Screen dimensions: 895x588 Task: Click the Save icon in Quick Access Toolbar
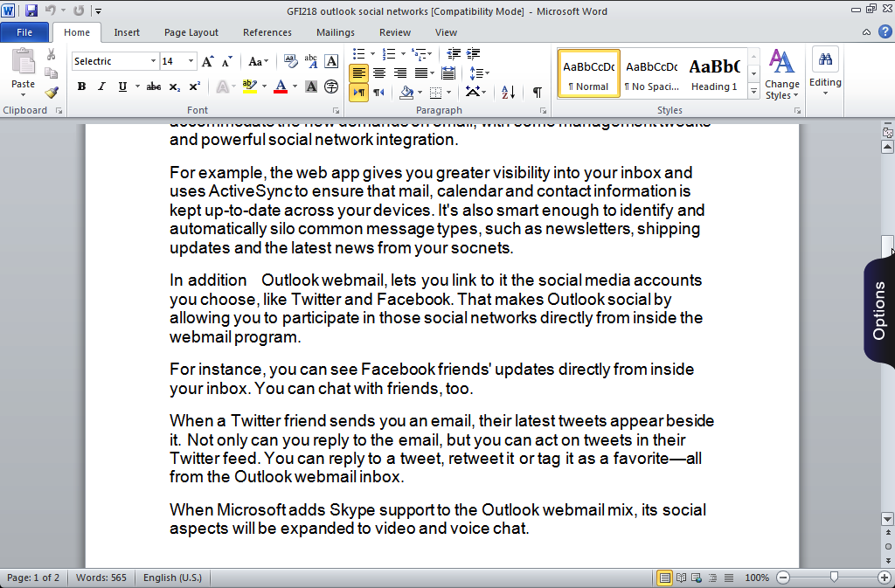pyautogui.click(x=31, y=10)
